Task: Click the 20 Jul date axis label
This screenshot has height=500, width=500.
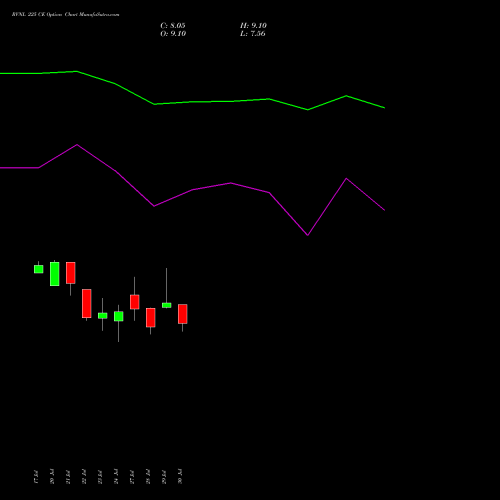Action: click(x=52, y=477)
